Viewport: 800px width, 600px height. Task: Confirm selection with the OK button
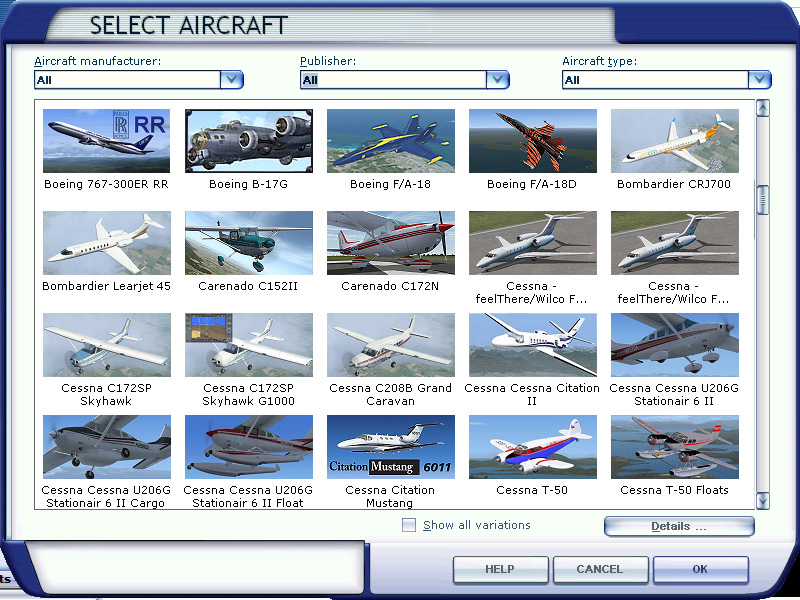(701, 569)
